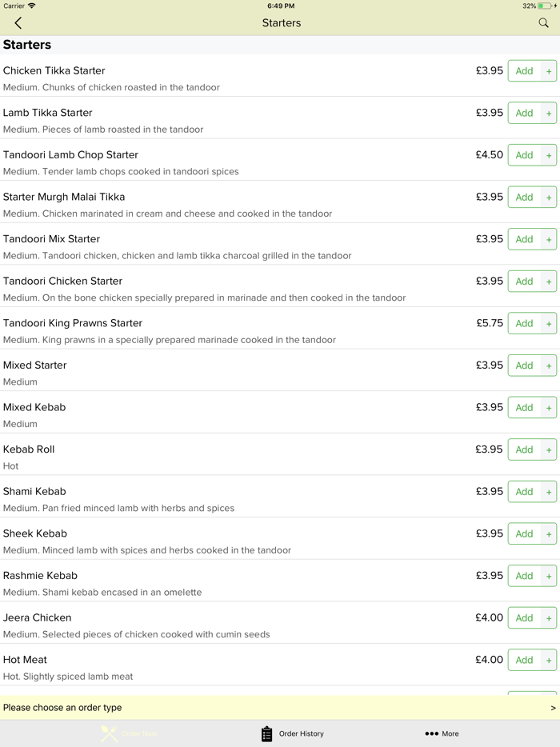Tap the plus beside Chicken Tikka Starter

[549, 70]
